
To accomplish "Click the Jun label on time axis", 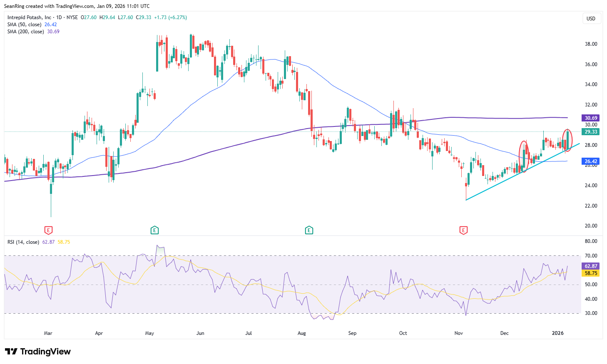I will [x=200, y=333].
